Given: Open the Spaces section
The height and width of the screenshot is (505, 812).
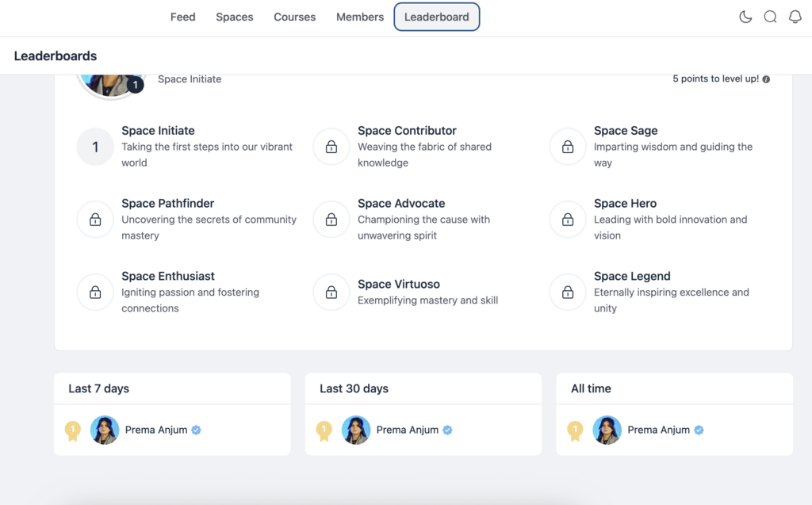Looking at the screenshot, I should [x=234, y=17].
